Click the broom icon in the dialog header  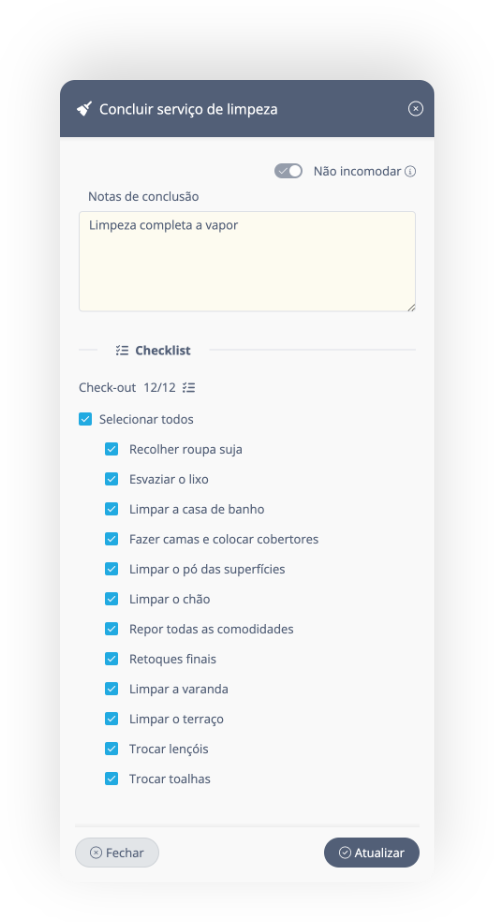pos(84,109)
